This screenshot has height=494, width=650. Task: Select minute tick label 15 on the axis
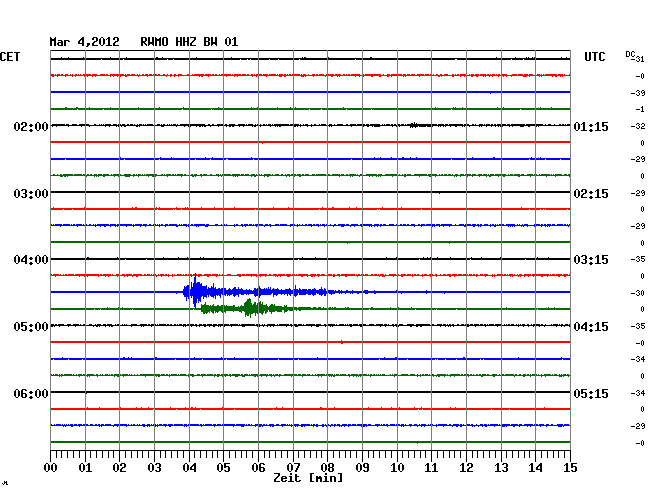pyautogui.click(x=570, y=468)
